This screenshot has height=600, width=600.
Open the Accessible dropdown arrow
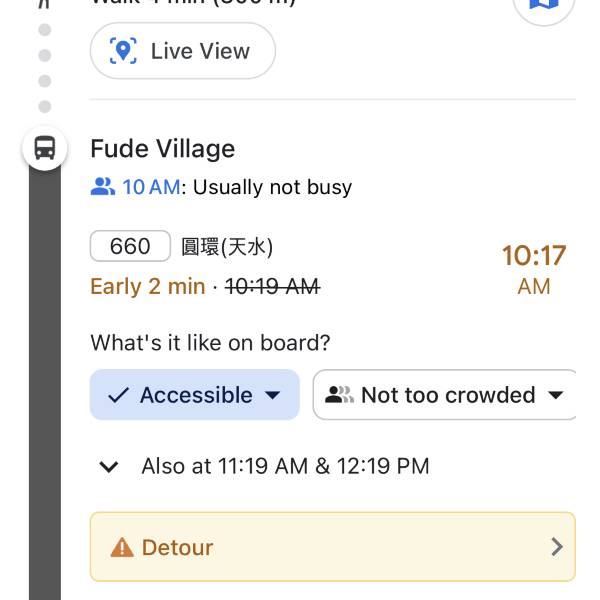(272, 395)
